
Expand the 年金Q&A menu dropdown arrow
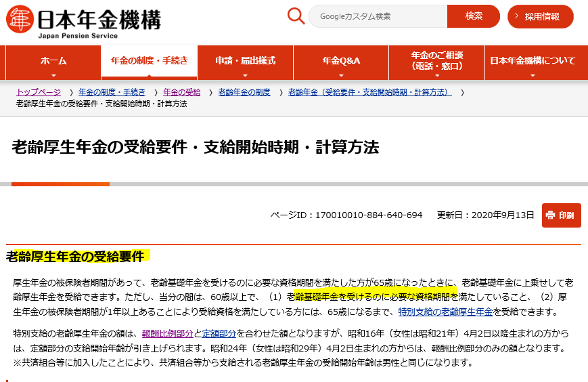pyautogui.click(x=341, y=75)
